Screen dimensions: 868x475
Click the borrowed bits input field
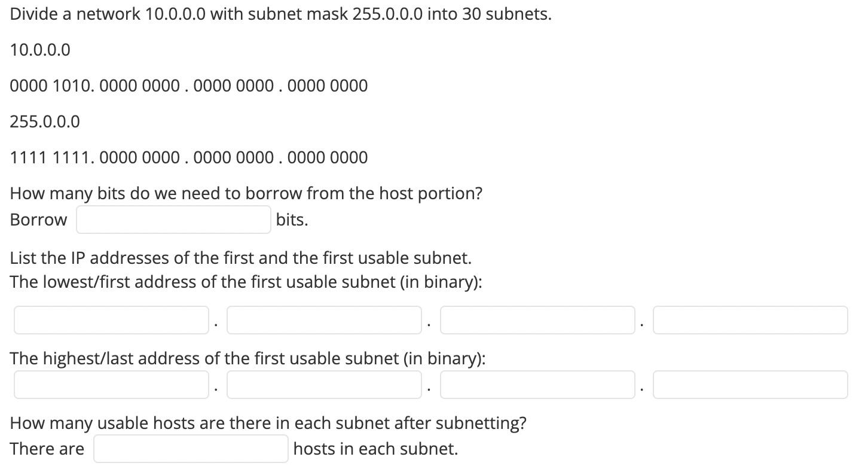click(x=174, y=220)
